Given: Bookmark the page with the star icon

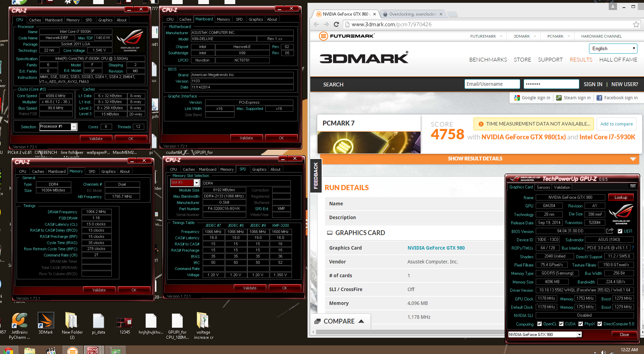Looking at the screenshot, I should 636,24.
